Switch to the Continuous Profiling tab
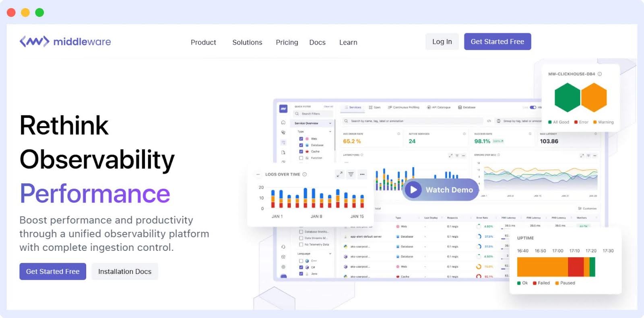The height and width of the screenshot is (318, 644). [403, 107]
